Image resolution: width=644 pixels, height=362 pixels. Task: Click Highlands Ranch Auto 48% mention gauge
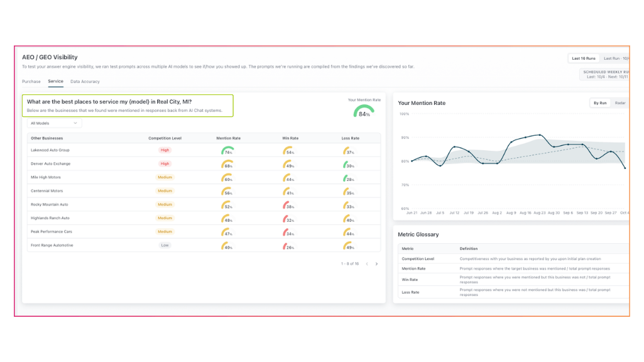point(227,218)
